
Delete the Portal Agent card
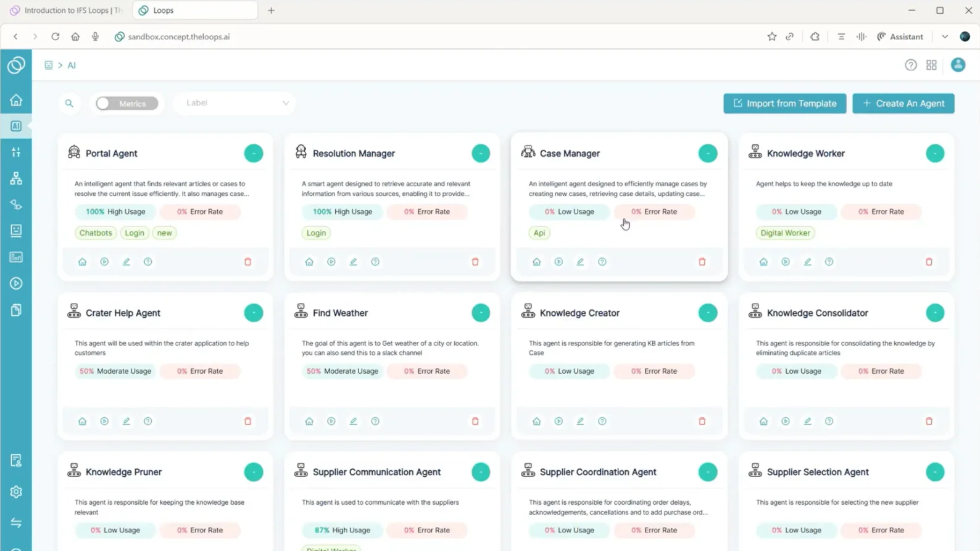(x=247, y=262)
